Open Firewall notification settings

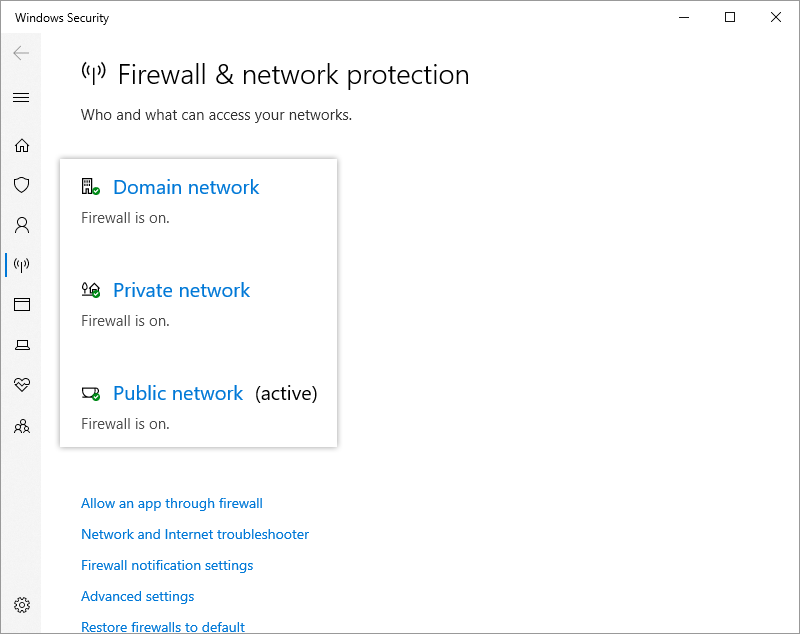(167, 565)
